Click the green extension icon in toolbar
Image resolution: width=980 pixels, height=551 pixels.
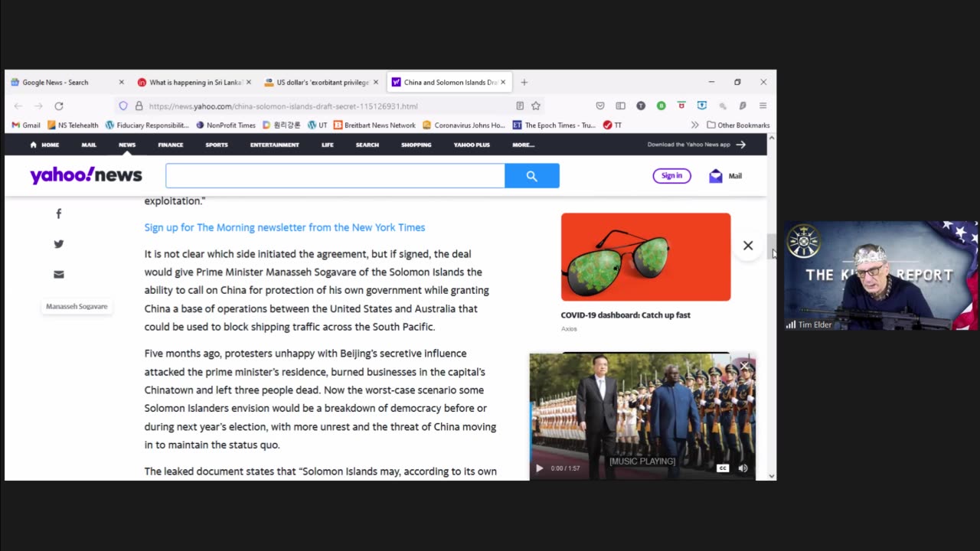point(661,106)
